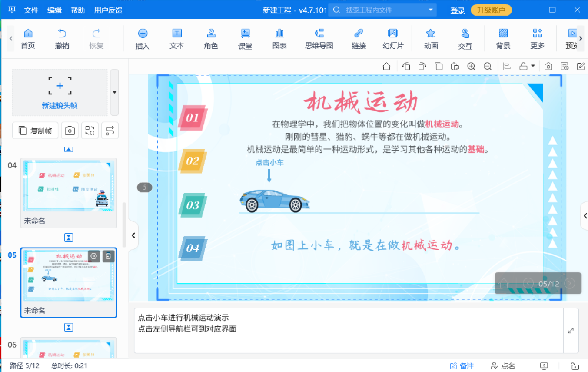
Task: Open the 帮助 menu
Action: coord(78,10)
